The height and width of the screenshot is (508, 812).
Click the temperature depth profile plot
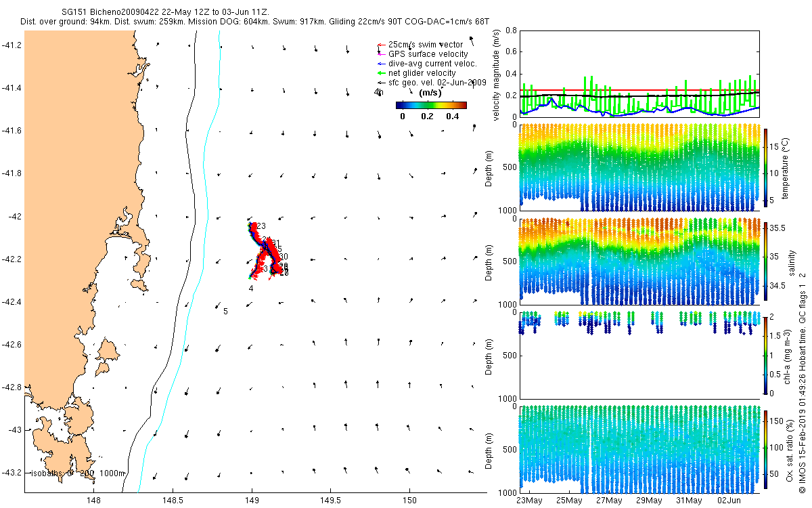[639, 167]
